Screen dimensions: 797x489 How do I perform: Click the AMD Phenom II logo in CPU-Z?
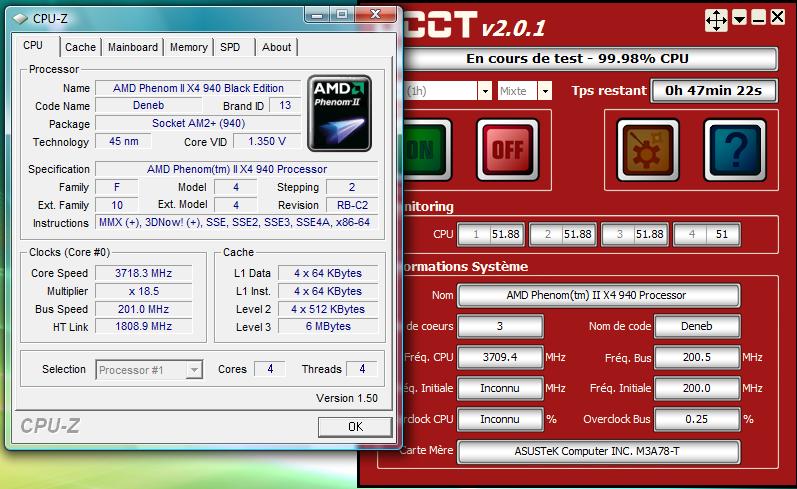point(340,113)
